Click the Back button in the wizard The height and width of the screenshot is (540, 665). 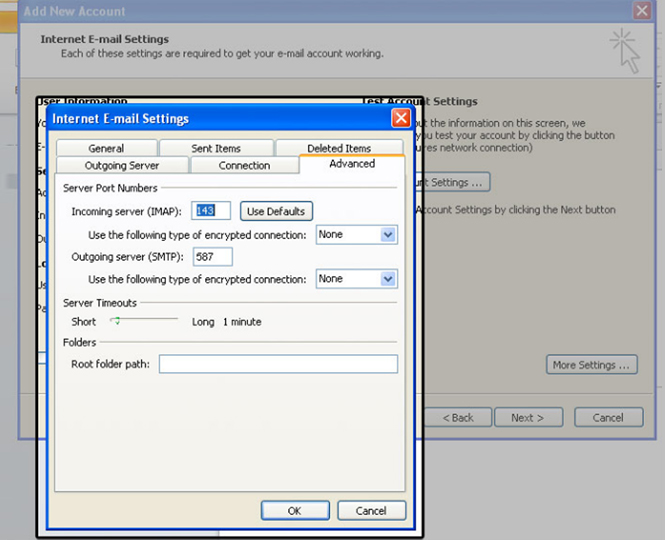click(x=457, y=417)
